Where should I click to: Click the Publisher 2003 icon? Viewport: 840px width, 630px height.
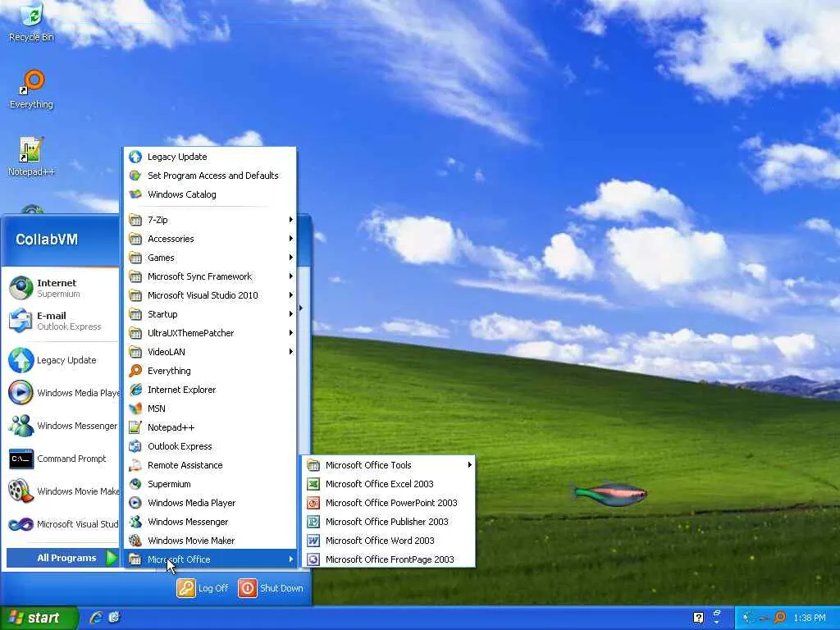(313, 521)
